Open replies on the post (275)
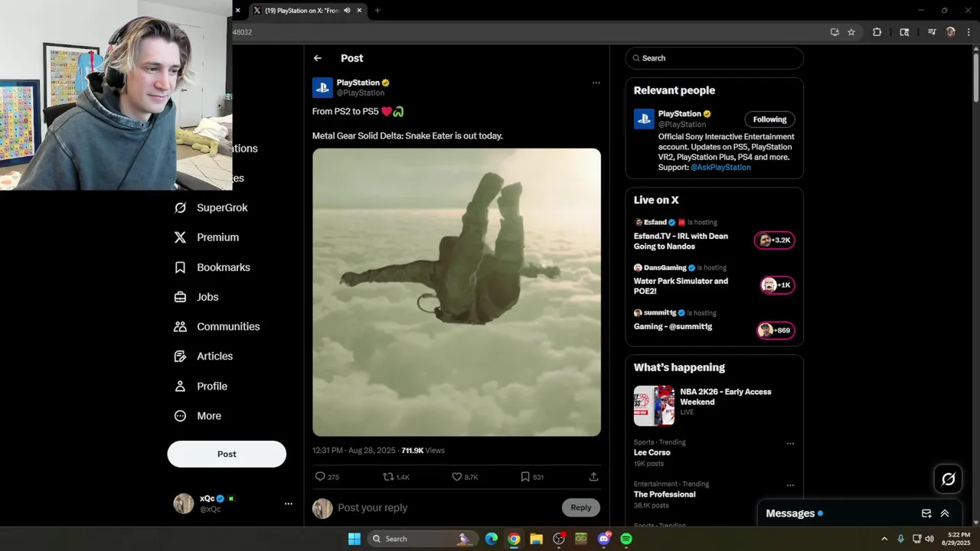 coord(327,477)
